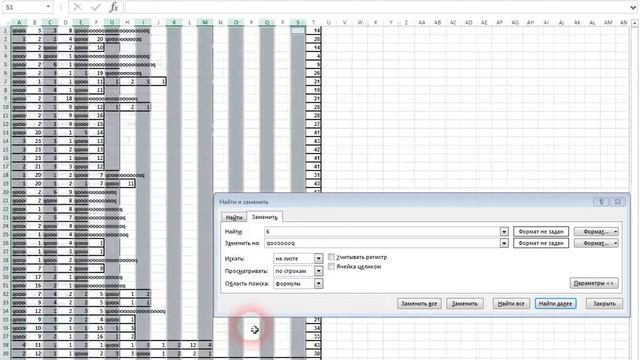Image resolution: width=640 pixels, height=360 pixels.
Task: Open Формат... button in the Найти row
Action: [x=596, y=231]
